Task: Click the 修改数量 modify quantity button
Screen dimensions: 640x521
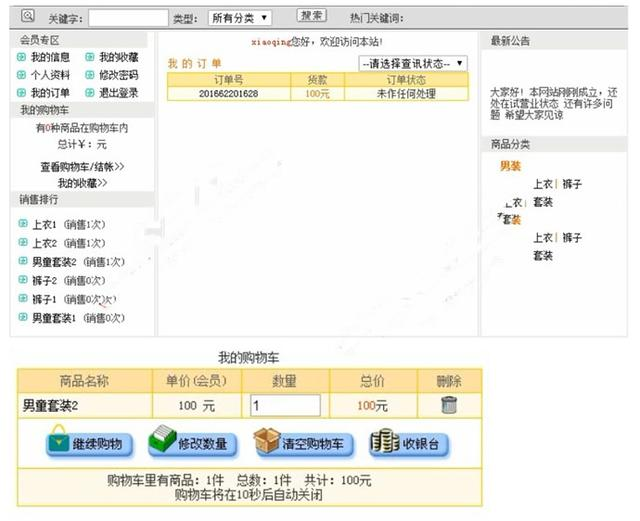Action: [x=192, y=442]
